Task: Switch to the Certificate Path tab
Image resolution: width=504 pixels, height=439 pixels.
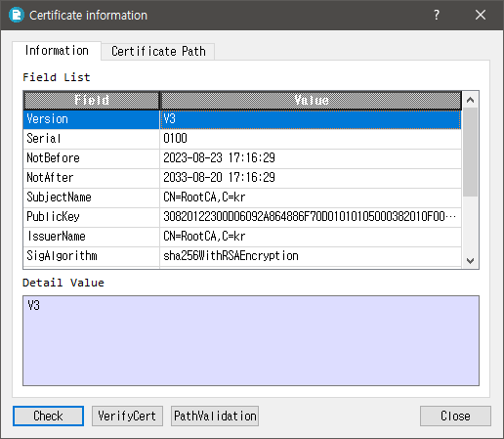Action: pos(158,51)
